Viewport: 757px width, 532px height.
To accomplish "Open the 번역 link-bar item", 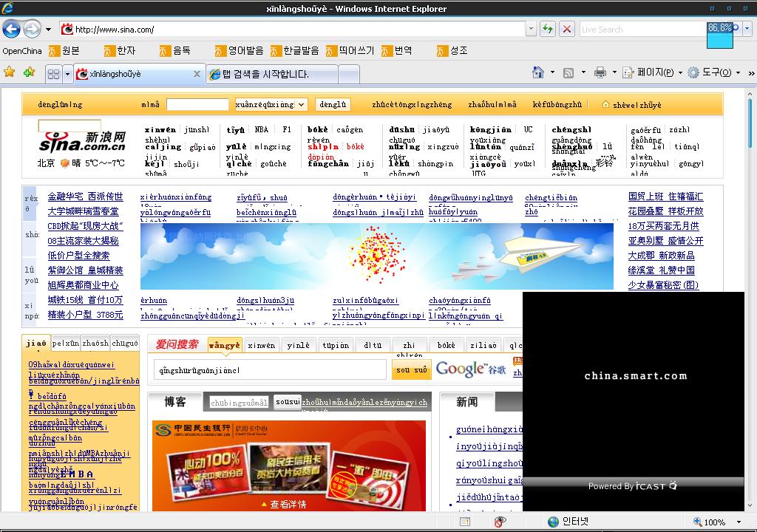I will pos(397,51).
